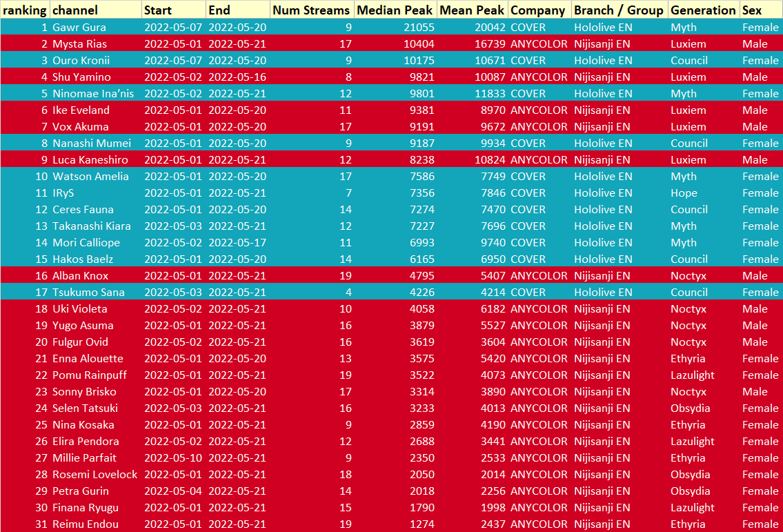The width and height of the screenshot is (783, 532).
Task: Click the 'Elira Pendora' cell
Action: (x=95, y=442)
